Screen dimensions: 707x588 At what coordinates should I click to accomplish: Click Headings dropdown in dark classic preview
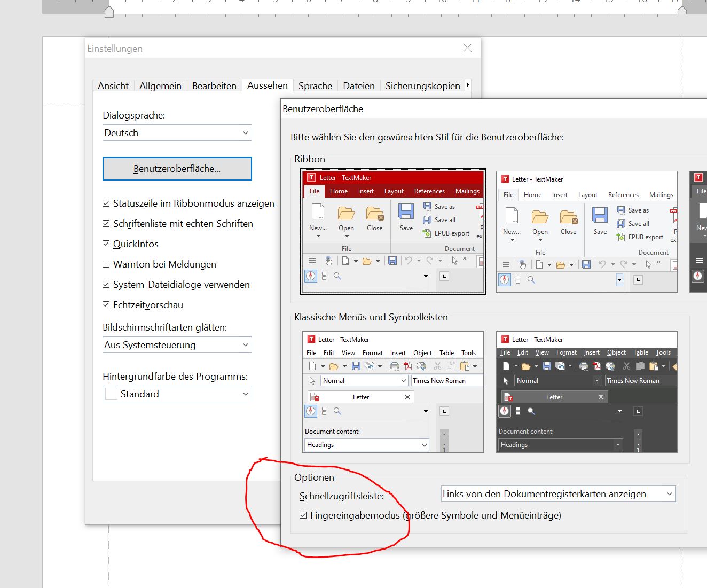561,445
